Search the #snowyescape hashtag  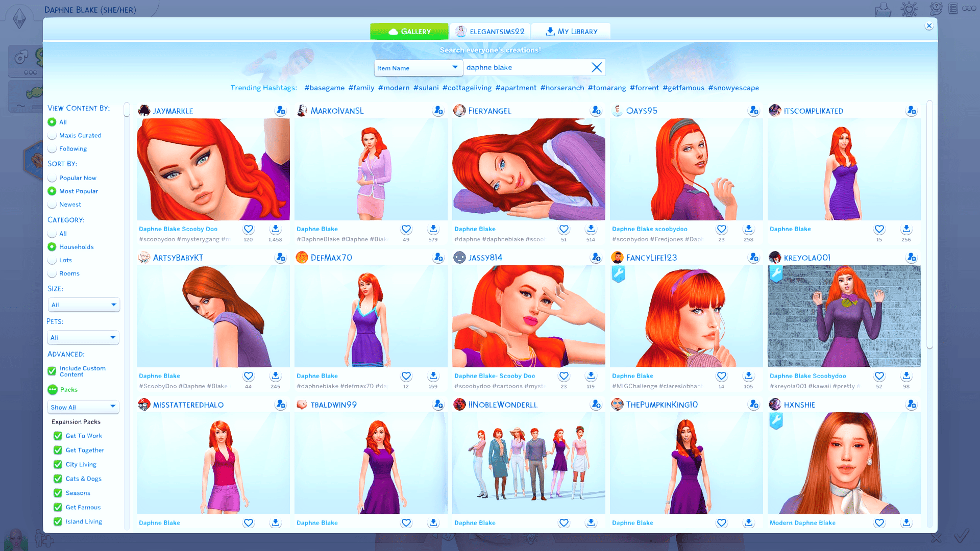(x=733, y=88)
